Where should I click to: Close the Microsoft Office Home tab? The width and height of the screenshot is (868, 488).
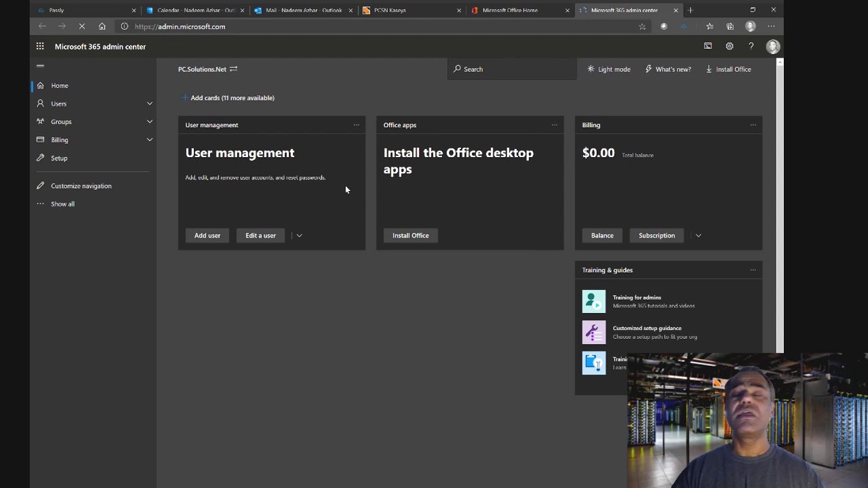coord(567,10)
